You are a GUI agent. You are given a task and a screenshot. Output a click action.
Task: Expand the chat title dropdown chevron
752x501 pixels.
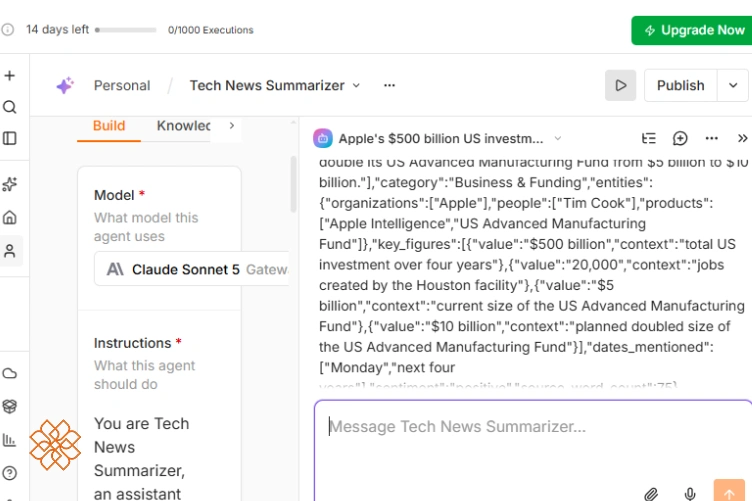click(x=558, y=139)
